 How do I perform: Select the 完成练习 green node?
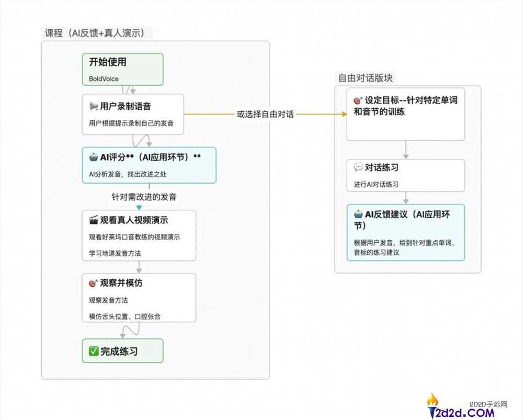coord(122,351)
